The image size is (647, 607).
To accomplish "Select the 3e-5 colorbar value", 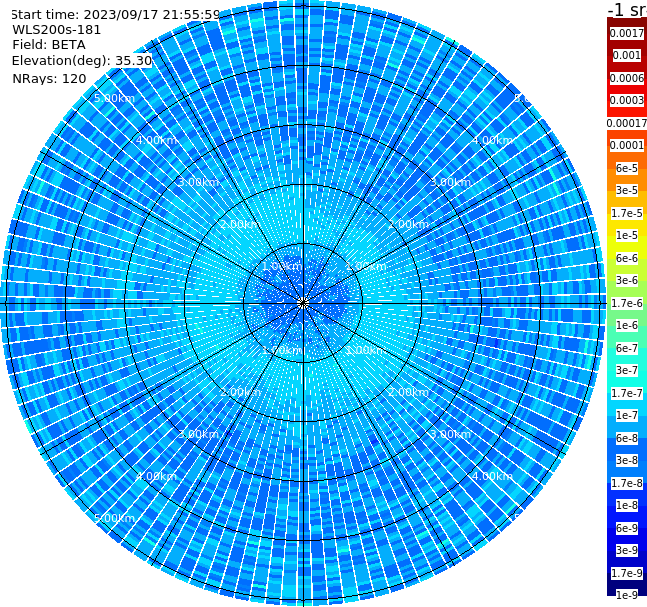I will coord(627,190).
